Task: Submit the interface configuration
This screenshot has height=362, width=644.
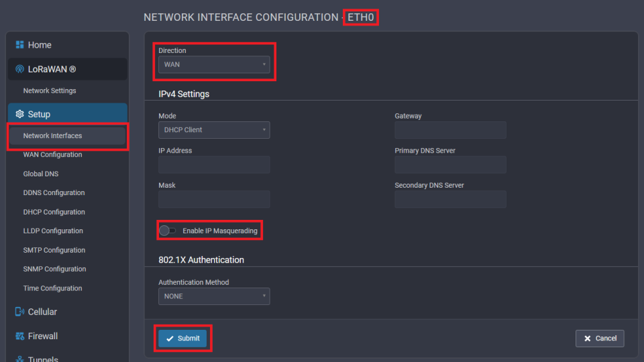Action: point(183,339)
